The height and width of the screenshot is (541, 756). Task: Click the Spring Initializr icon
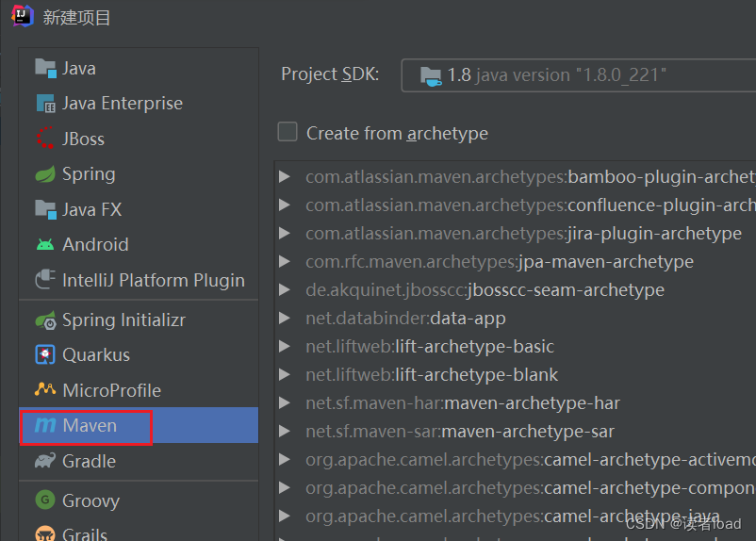[46, 320]
